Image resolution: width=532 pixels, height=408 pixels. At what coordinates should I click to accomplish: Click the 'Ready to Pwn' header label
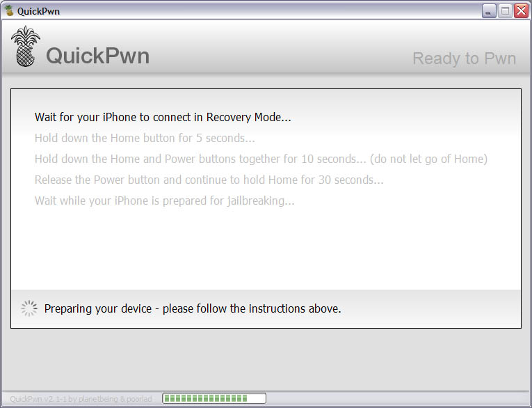point(464,58)
